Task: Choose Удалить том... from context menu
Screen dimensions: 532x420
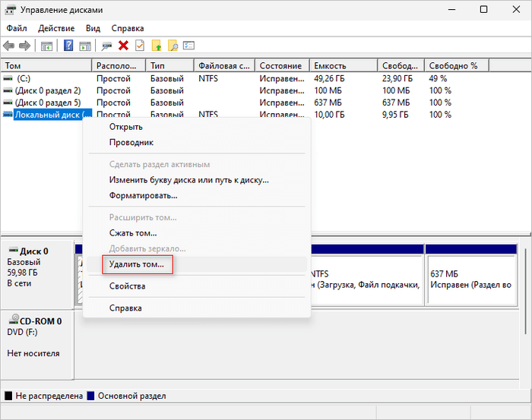Action: 136,264
